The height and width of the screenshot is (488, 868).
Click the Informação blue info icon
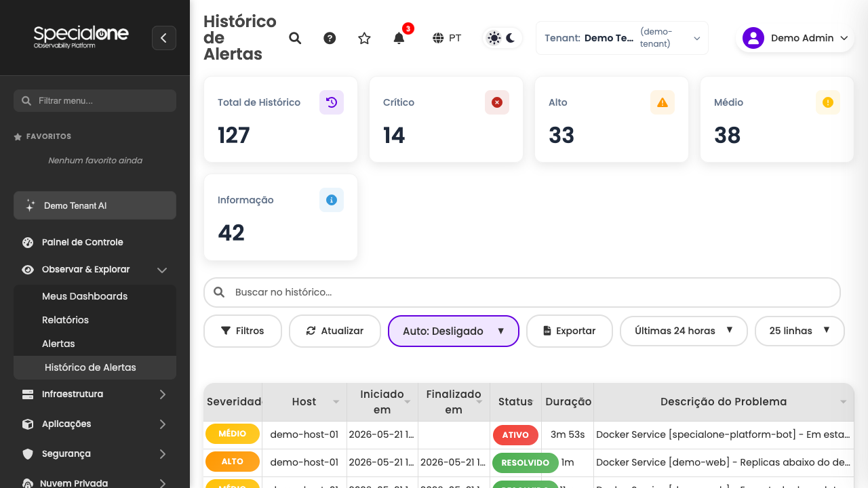click(x=332, y=200)
